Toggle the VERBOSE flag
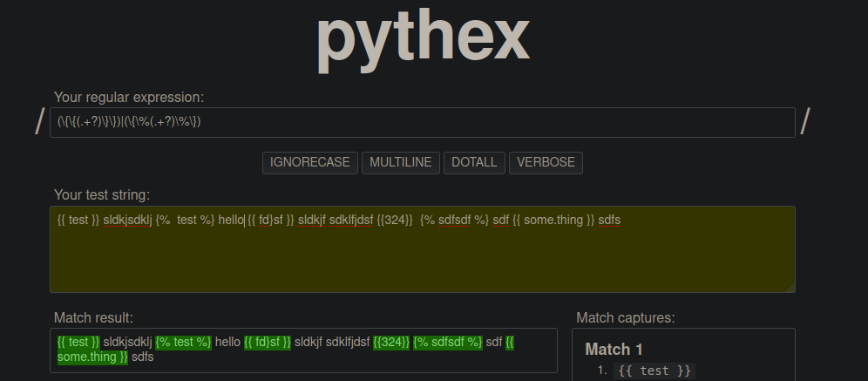 (x=546, y=163)
